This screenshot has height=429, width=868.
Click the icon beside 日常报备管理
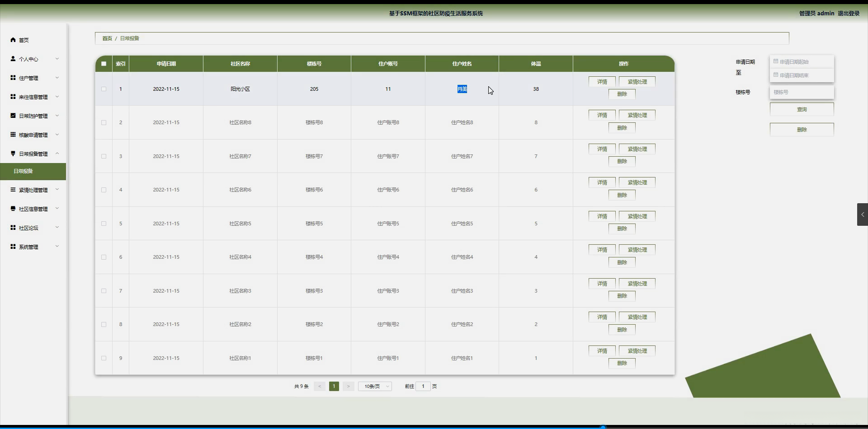click(x=13, y=154)
